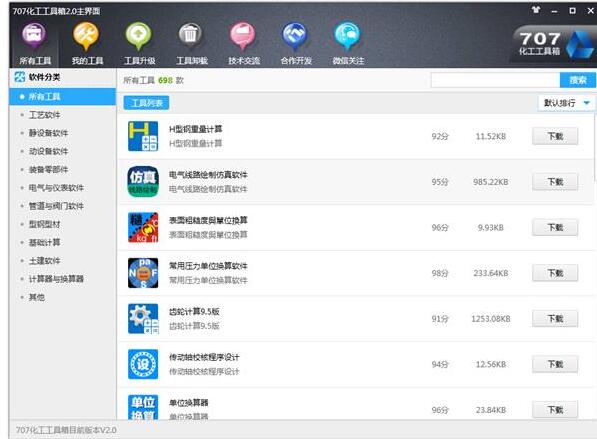The image size is (597, 439).
Task: Select 土建软件 category
Action: click(45, 261)
